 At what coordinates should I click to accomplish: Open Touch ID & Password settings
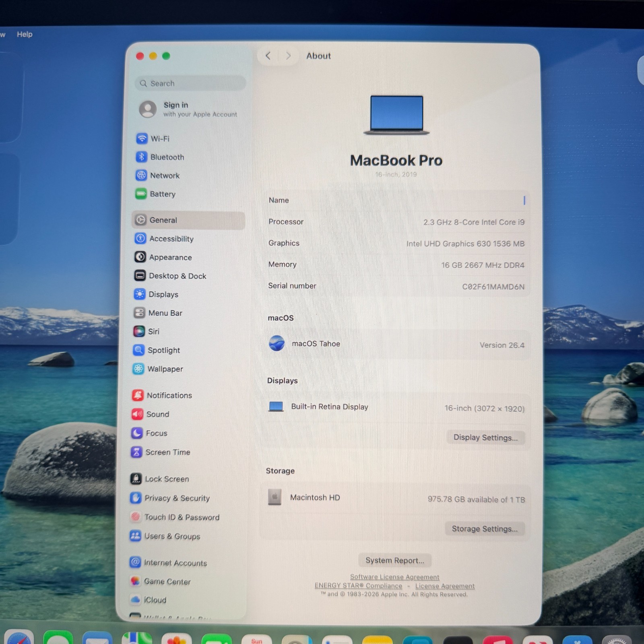point(182,517)
